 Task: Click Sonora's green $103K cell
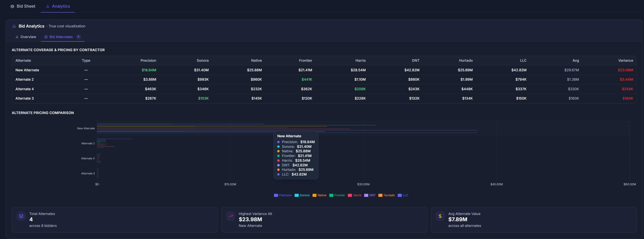tap(203, 98)
